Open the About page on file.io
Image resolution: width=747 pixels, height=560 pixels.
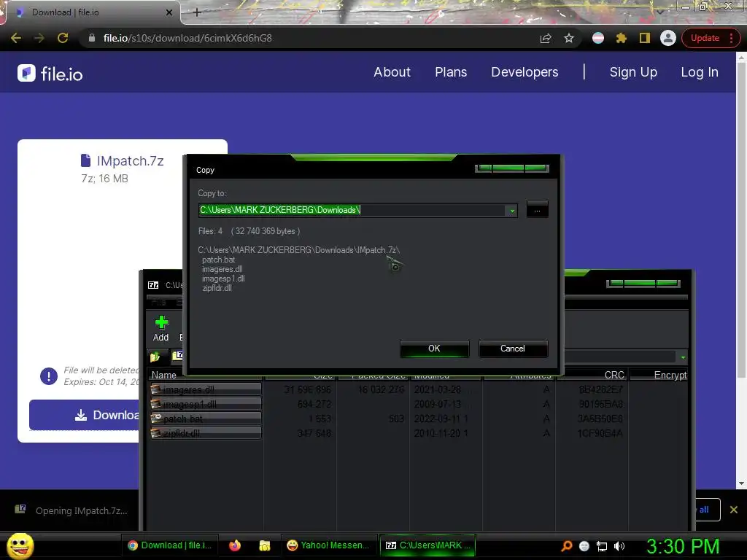click(392, 72)
